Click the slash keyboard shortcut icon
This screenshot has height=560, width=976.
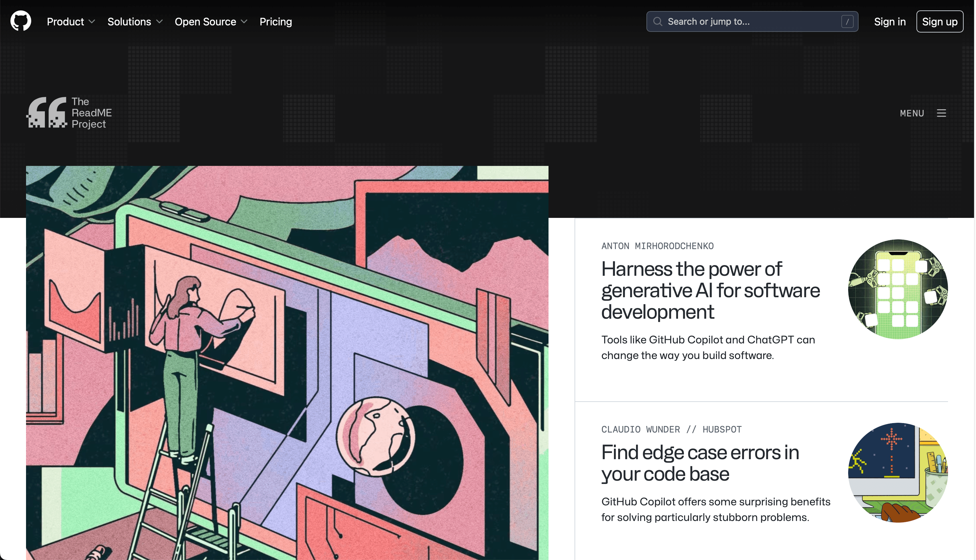847,21
